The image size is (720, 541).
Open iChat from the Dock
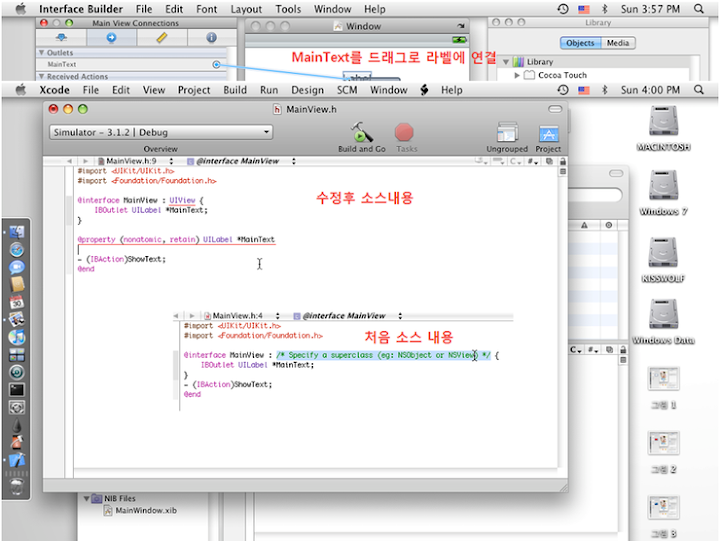(17, 267)
